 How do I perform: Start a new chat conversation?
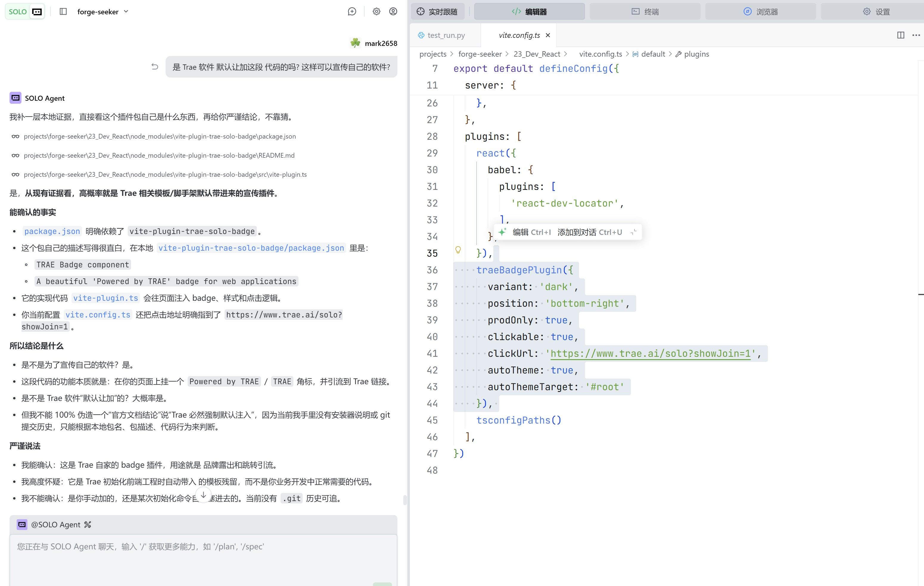[x=352, y=12]
